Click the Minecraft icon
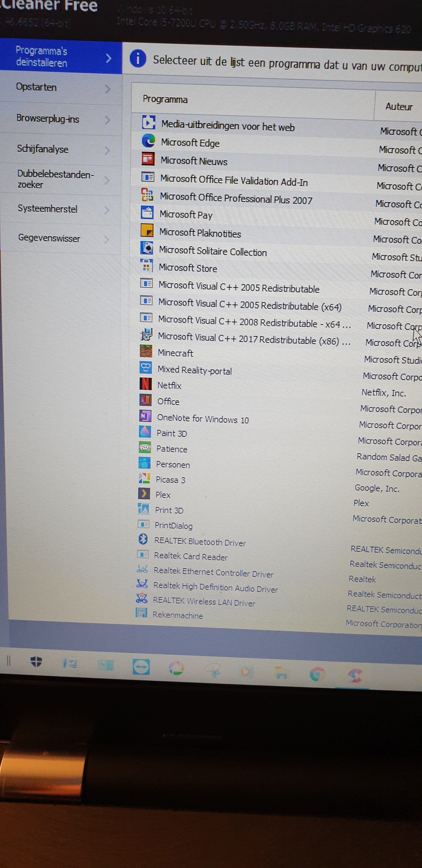Image resolution: width=422 pixels, height=868 pixels. pos(146,351)
